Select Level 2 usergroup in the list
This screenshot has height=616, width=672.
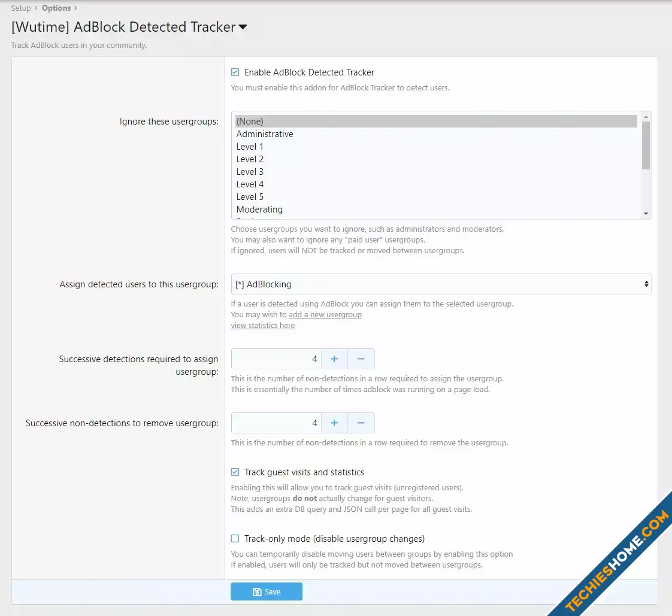[436, 159]
